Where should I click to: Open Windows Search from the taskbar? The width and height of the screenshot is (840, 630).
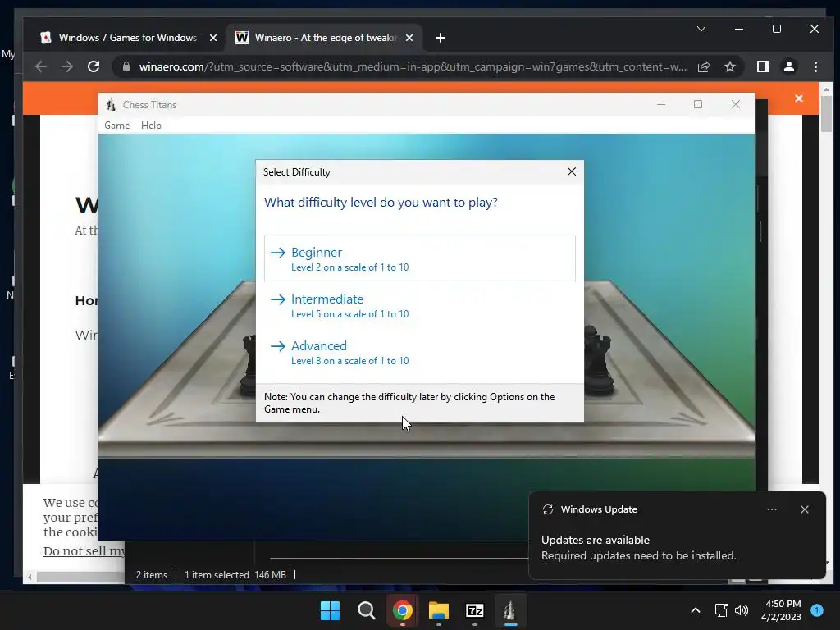pos(367,610)
